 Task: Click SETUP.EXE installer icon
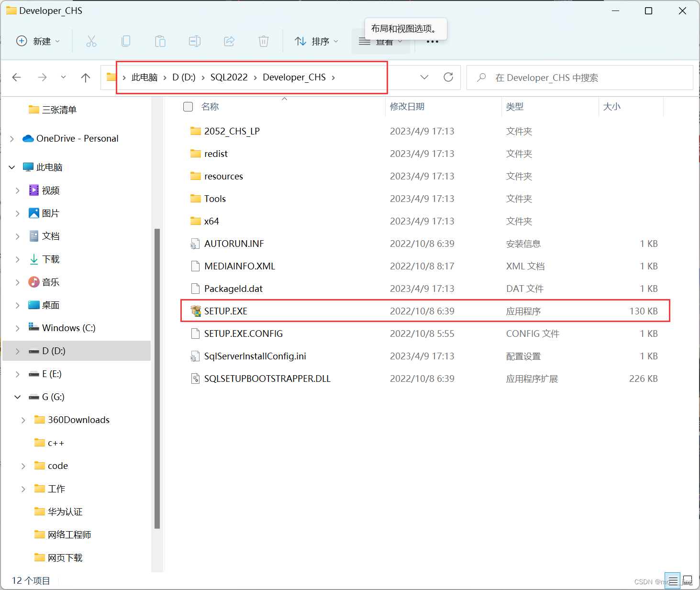(x=195, y=311)
